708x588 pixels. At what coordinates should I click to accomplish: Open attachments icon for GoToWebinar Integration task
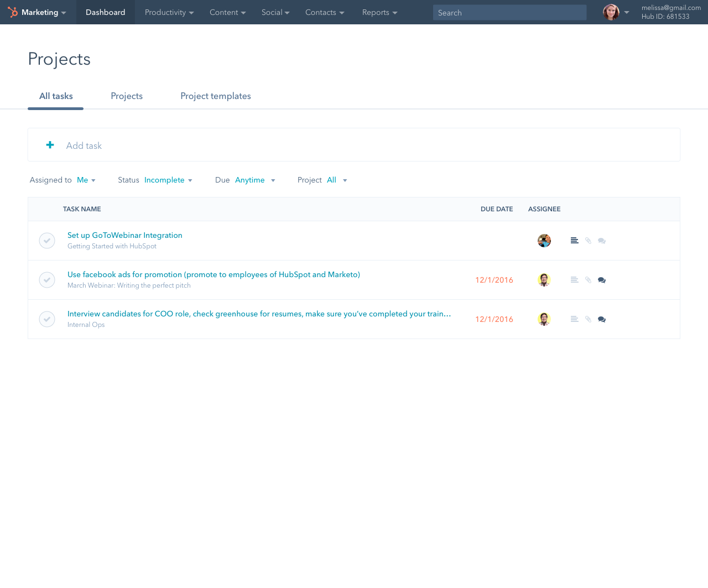588,241
